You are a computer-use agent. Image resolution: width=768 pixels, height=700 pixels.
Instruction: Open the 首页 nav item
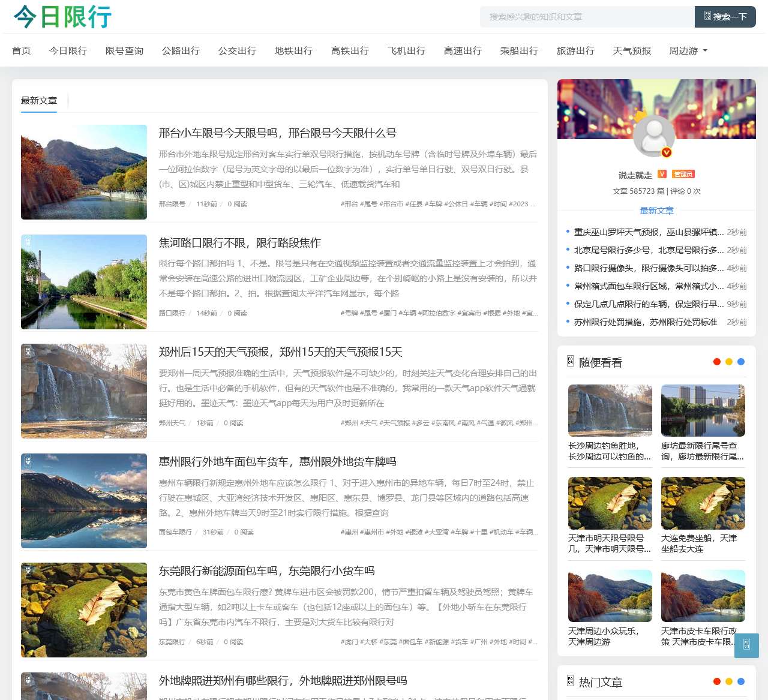[22, 50]
